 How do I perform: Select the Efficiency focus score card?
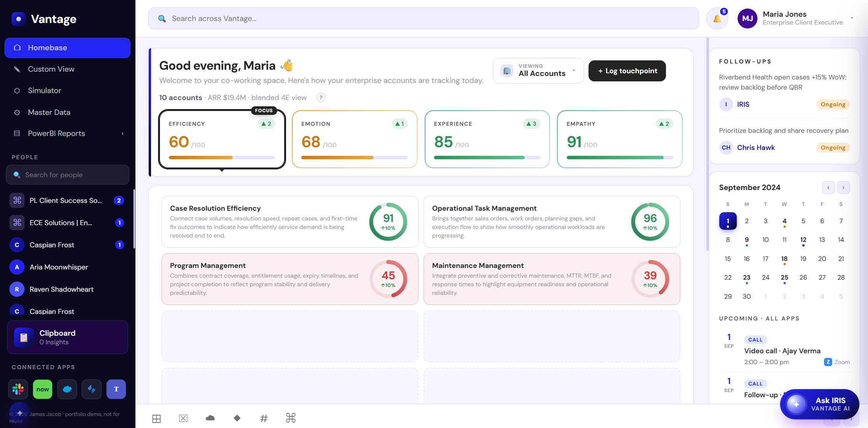(x=222, y=139)
